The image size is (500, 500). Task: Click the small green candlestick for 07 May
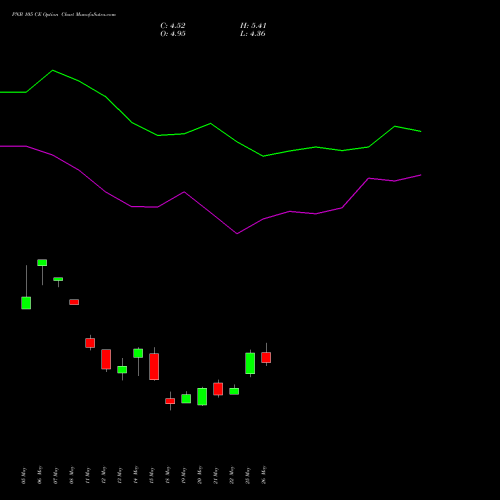point(58,279)
